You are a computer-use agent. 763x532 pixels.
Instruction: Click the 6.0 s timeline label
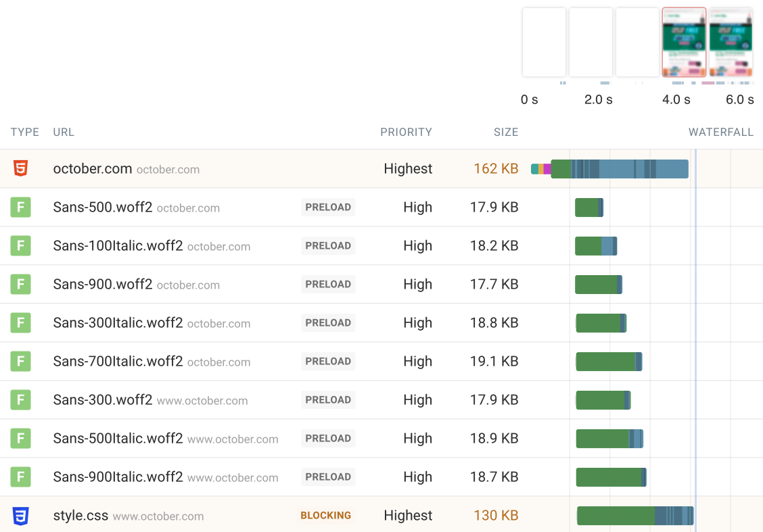739,99
